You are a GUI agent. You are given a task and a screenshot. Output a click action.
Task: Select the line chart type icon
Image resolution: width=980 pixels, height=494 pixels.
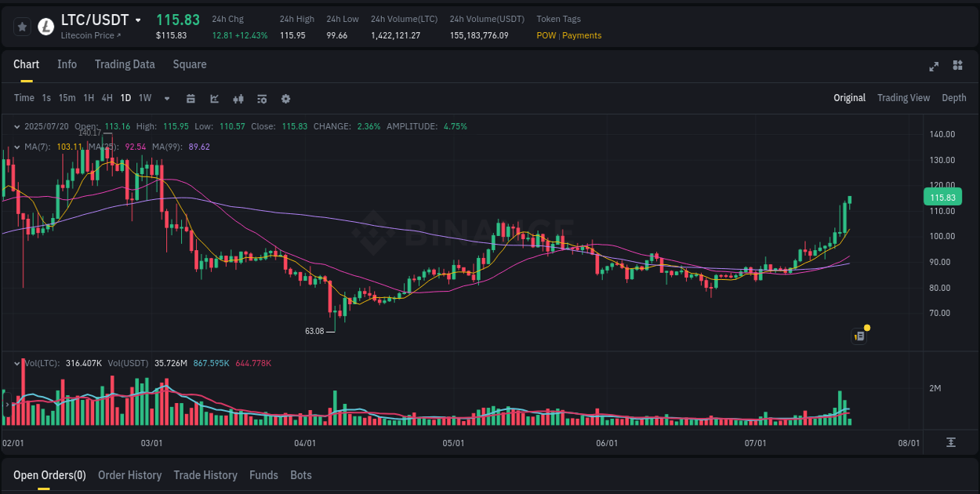pos(214,98)
